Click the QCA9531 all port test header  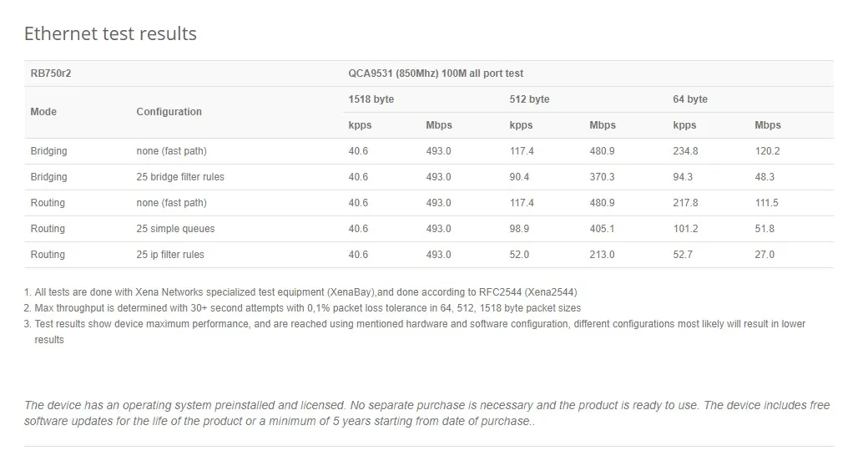click(x=436, y=73)
